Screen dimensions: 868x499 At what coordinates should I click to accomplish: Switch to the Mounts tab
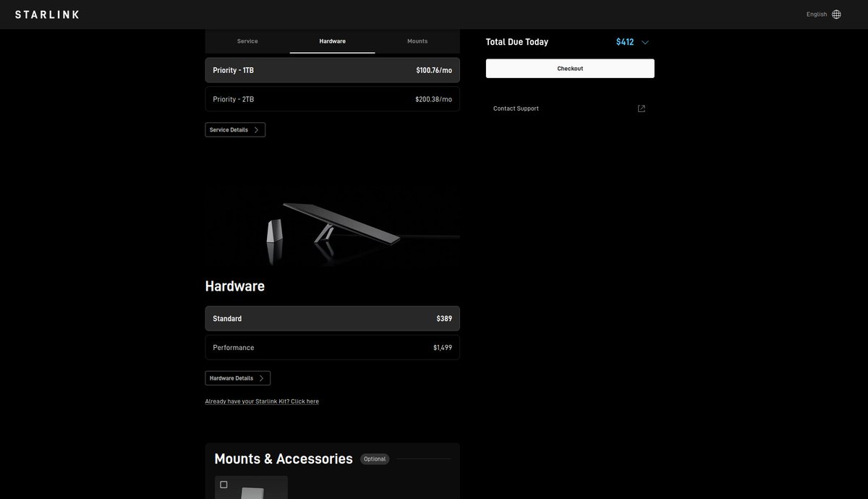(x=417, y=41)
